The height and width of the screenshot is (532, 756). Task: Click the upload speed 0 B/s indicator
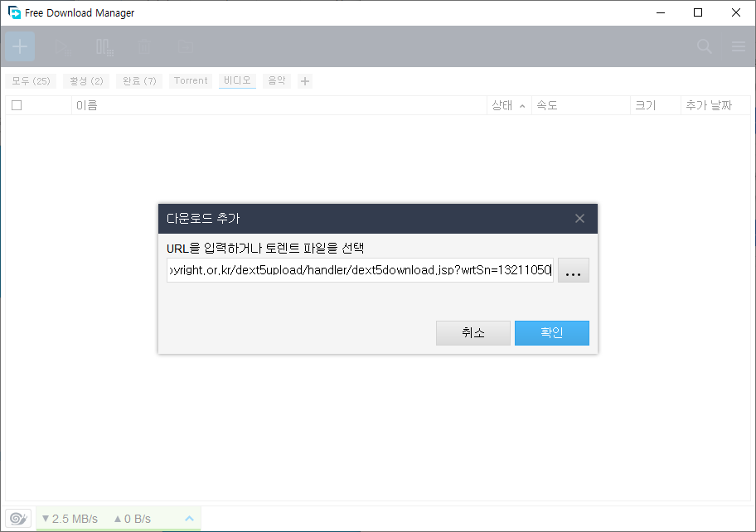point(133,519)
